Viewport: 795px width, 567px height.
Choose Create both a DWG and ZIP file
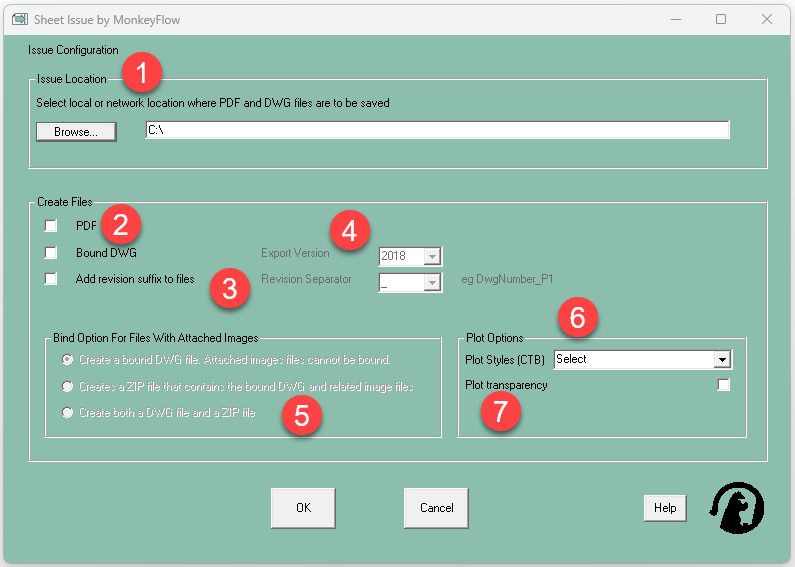(68, 413)
